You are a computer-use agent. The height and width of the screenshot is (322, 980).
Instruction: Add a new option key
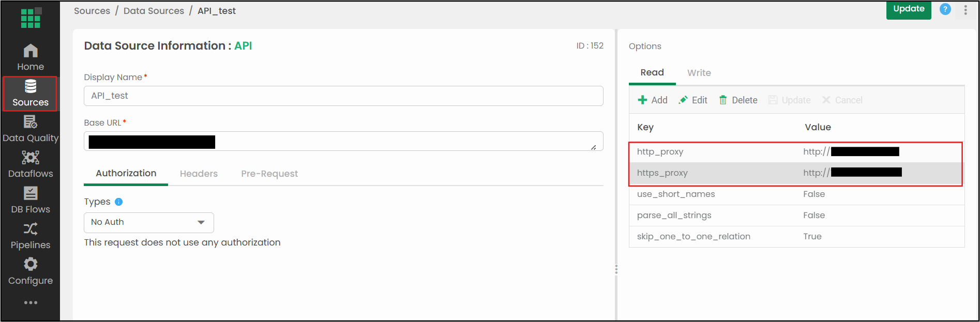pos(653,100)
